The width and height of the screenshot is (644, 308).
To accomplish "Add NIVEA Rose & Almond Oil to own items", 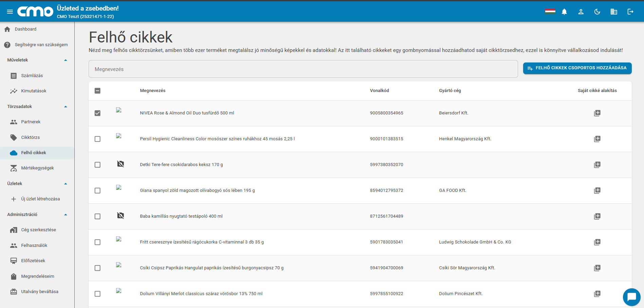I will pyautogui.click(x=597, y=113).
